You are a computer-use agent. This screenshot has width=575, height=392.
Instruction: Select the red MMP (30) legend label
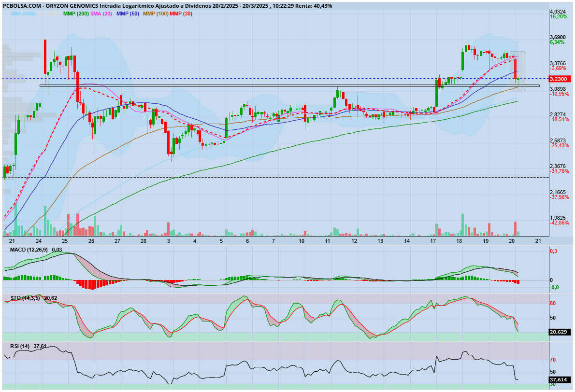click(x=181, y=14)
